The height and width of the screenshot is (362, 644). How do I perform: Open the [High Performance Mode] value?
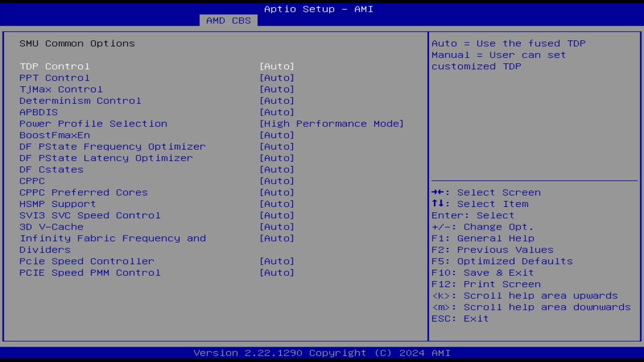pos(332,124)
